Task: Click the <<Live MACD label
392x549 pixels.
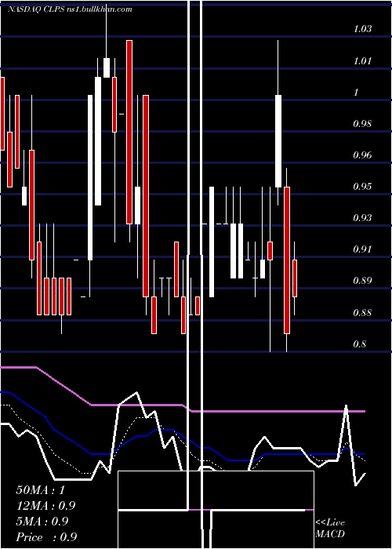Action: tap(330, 529)
